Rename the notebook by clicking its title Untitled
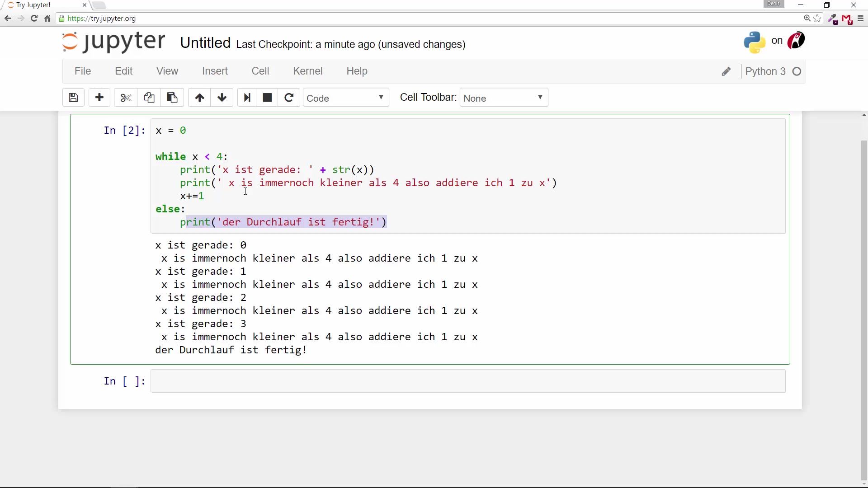This screenshot has width=868, height=488. [x=205, y=43]
